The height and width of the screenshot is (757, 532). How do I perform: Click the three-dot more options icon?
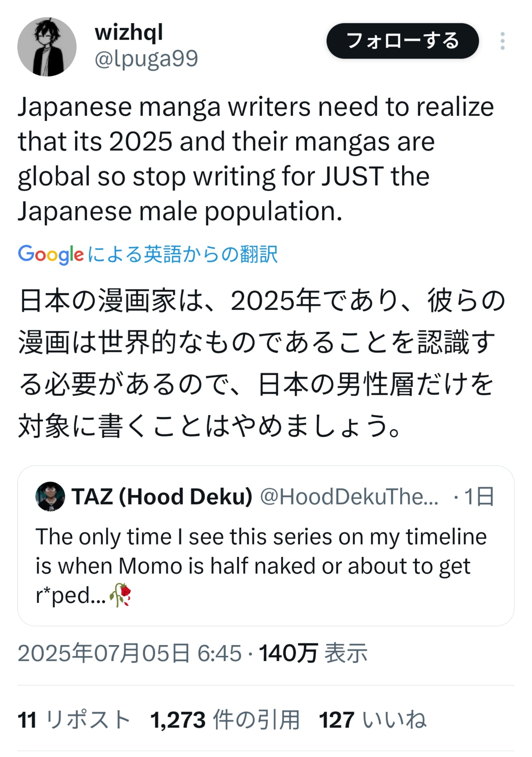(502, 41)
